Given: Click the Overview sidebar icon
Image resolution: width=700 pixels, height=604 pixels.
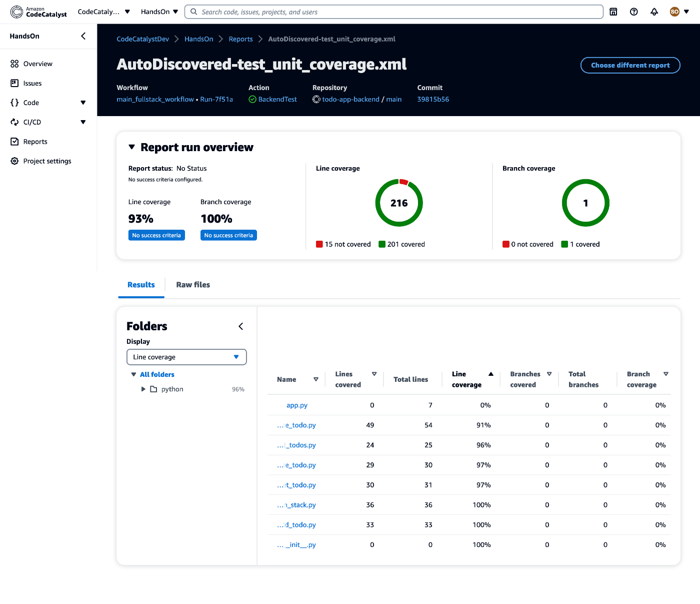Looking at the screenshot, I should [14, 64].
